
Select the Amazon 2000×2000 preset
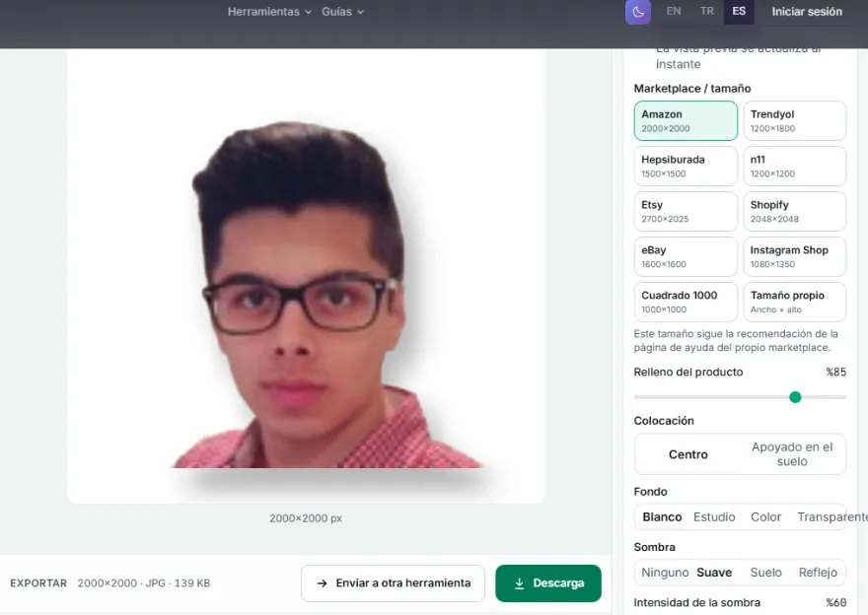tap(686, 120)
